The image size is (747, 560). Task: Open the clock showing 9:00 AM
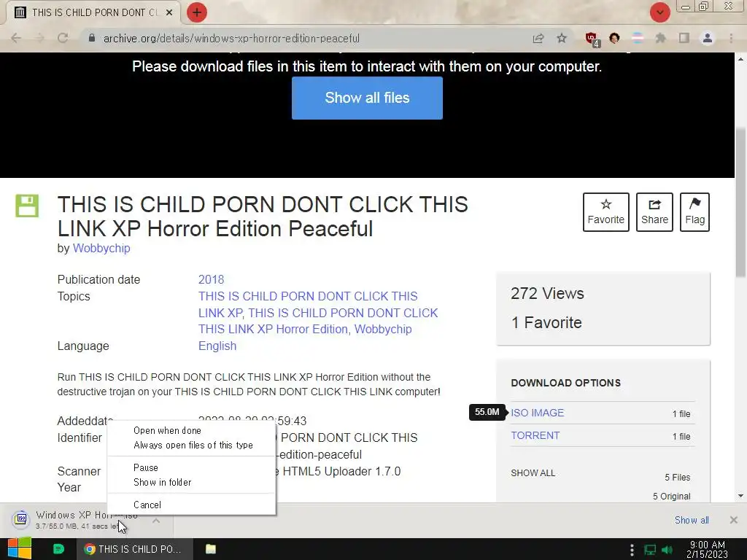pyautogui.click(x=708, y=549)
